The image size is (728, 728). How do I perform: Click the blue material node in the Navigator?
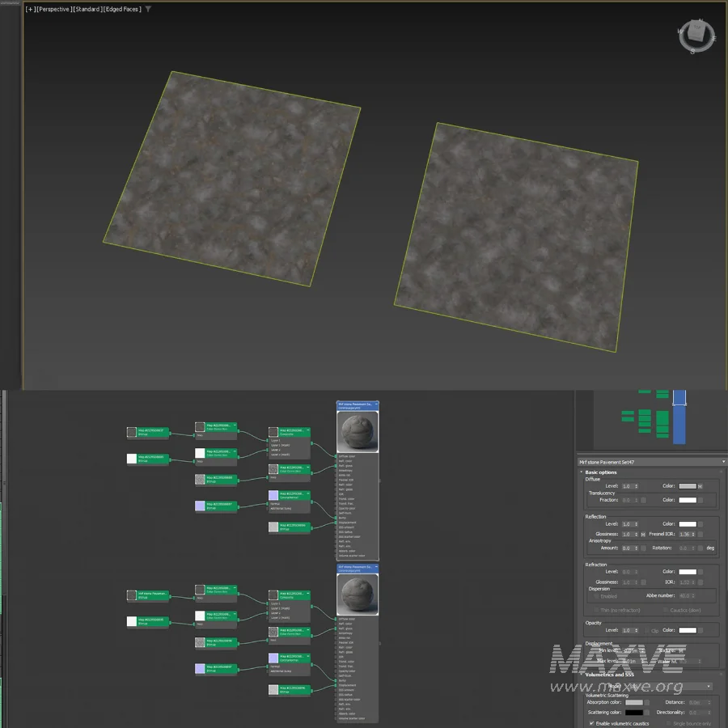pyautogui.click(x=679, y=417)
